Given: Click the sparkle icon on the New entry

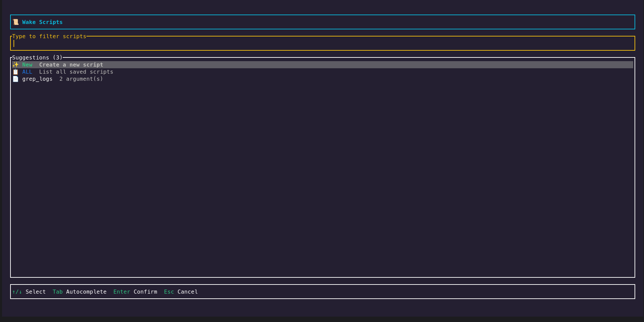Looking at the screenshot, I should coord(16,65).
